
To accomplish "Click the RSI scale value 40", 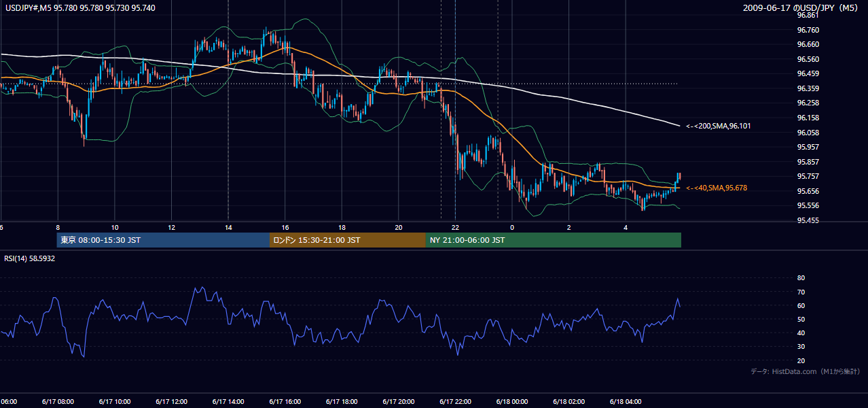I will [x=801, y=333].
